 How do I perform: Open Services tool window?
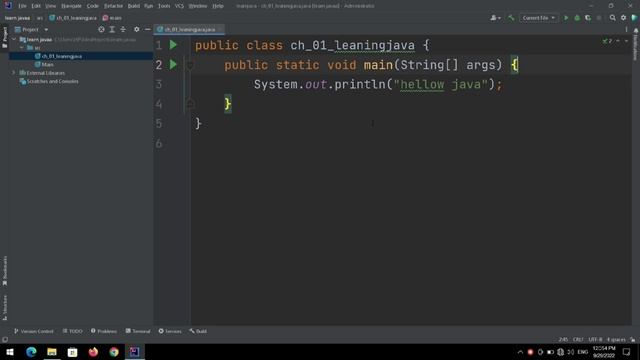pos(170,331)
